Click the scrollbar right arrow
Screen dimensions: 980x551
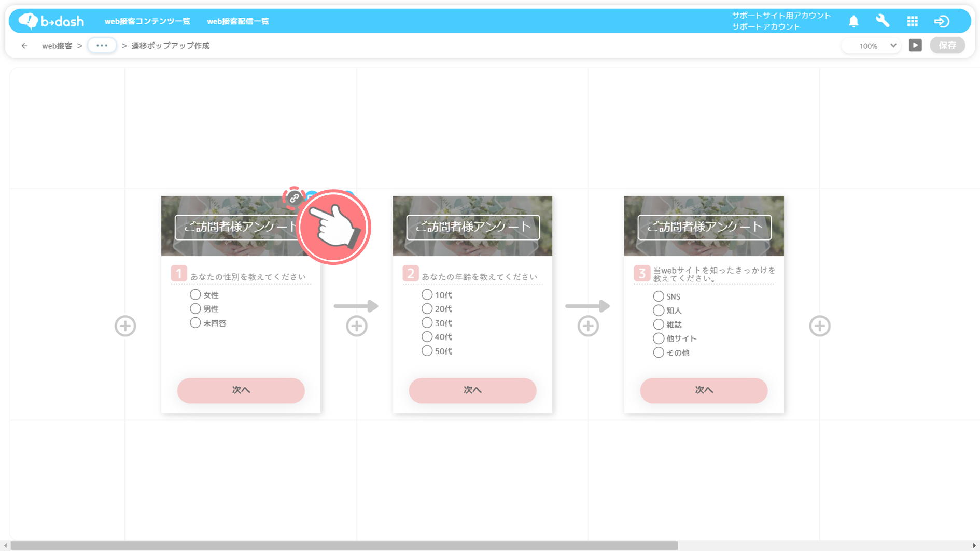(x=974, y=545)
